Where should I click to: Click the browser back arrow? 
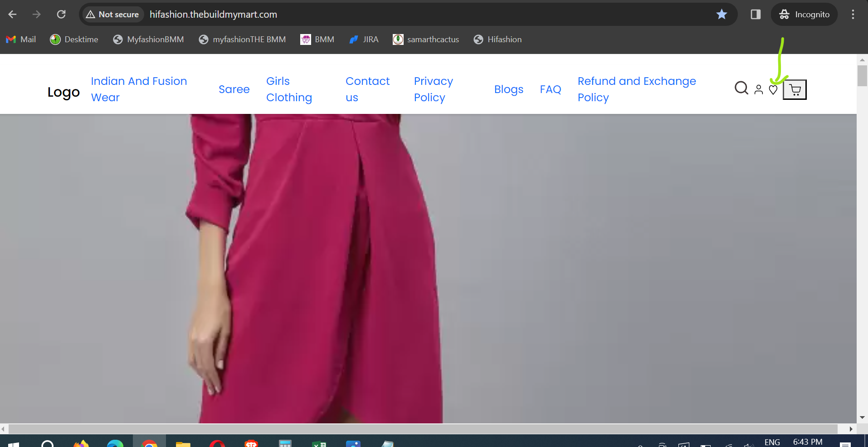coord(12,15)
